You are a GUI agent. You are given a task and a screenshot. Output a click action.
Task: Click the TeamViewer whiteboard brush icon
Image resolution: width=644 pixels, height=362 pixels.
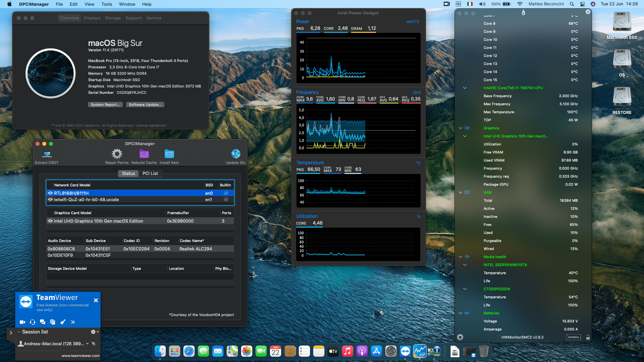click(x=63, y=322)
